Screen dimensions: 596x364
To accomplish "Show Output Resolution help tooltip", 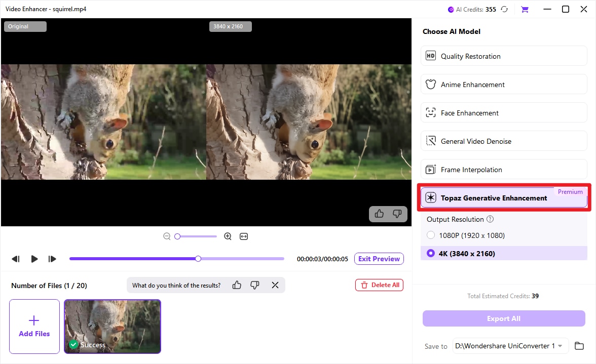I will [491, 219].
